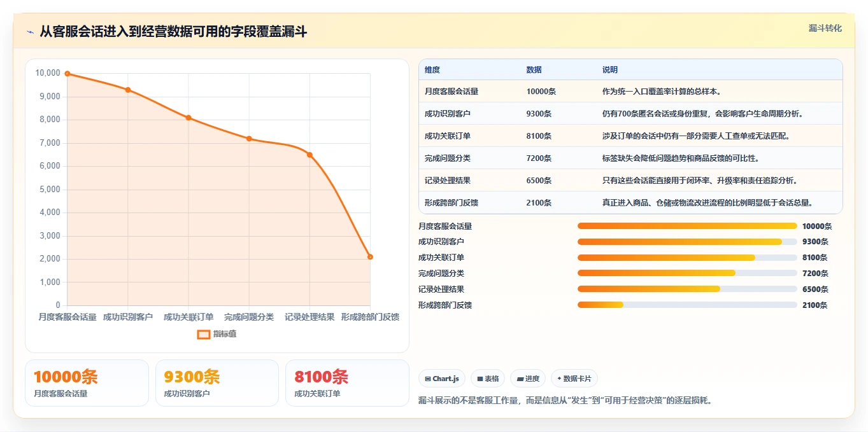
Task: Open the orange 10000条 stat card
Action: 87,383
